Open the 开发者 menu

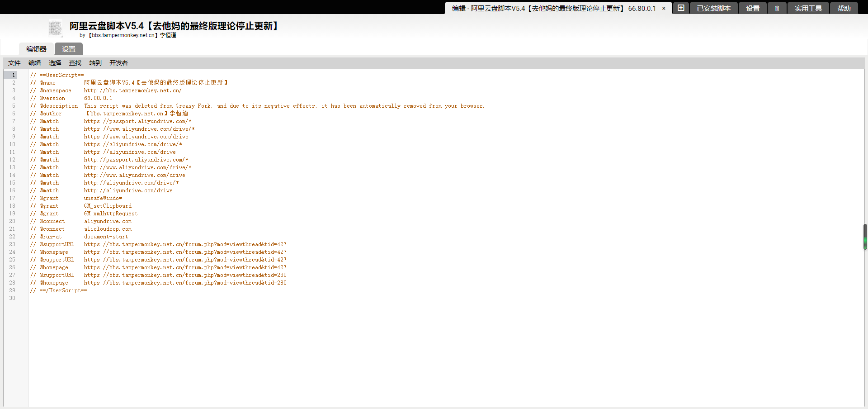coord(118,63)
